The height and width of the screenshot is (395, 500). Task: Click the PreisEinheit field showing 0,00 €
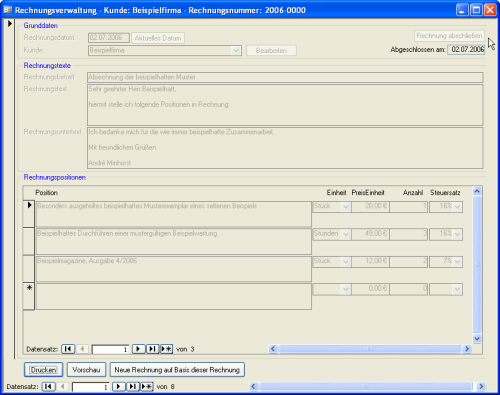click(x=370, y=289)
